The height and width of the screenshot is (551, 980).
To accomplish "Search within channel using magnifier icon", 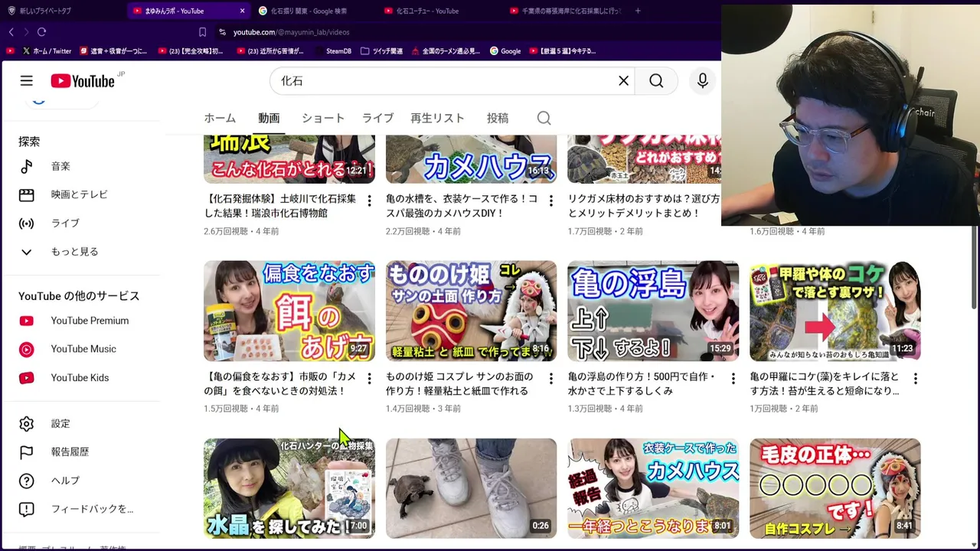I will pos(544,119).
